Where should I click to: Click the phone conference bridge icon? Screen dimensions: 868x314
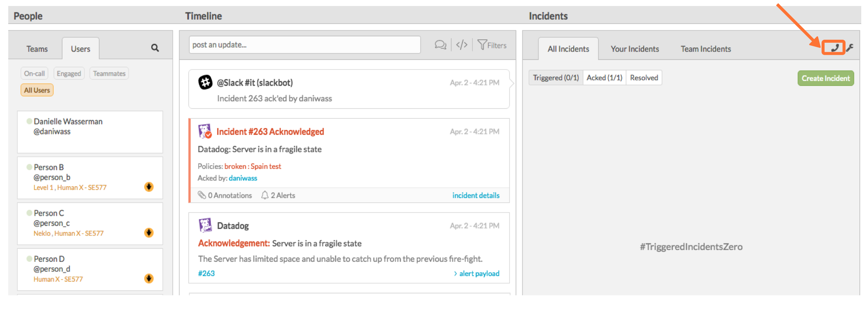835,48
